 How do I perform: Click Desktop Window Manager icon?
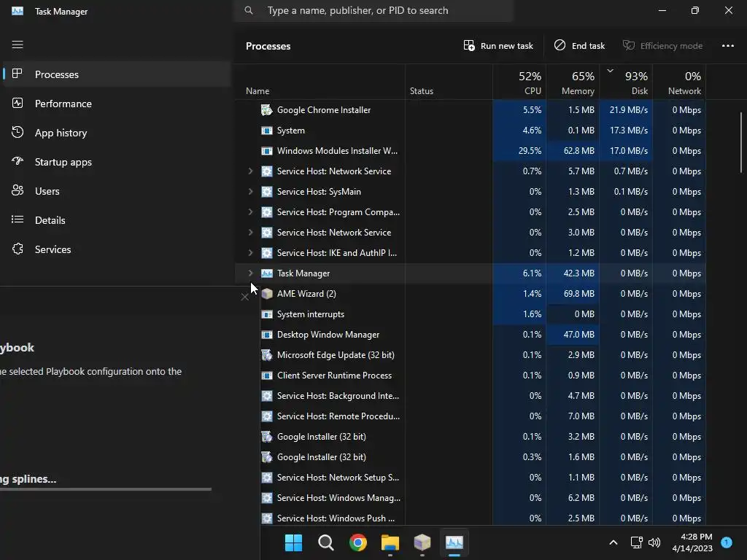point(267,335)
